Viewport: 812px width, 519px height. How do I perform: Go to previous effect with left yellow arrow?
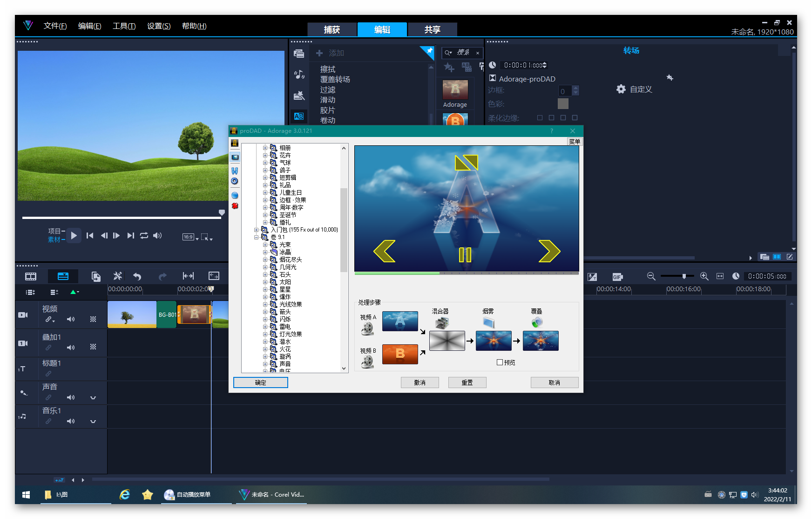[x=385, y=252]
